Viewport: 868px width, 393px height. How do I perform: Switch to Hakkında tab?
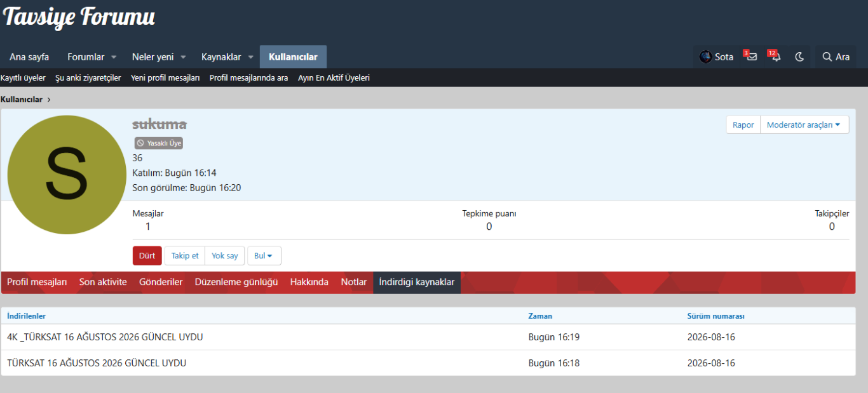click(x=309, y=282)
